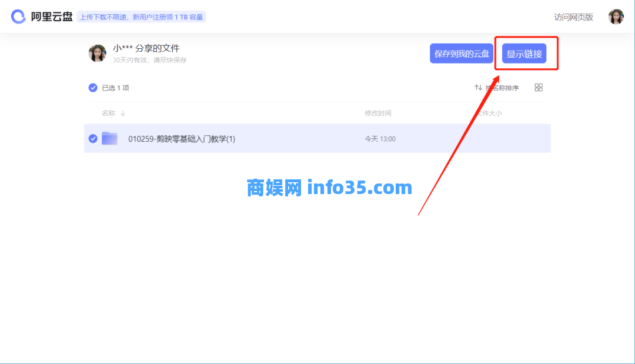Image resolution: width=635 pixels, height=364 pixels.
Task: Open 访问网页版 link
Action: pos(573,17)
